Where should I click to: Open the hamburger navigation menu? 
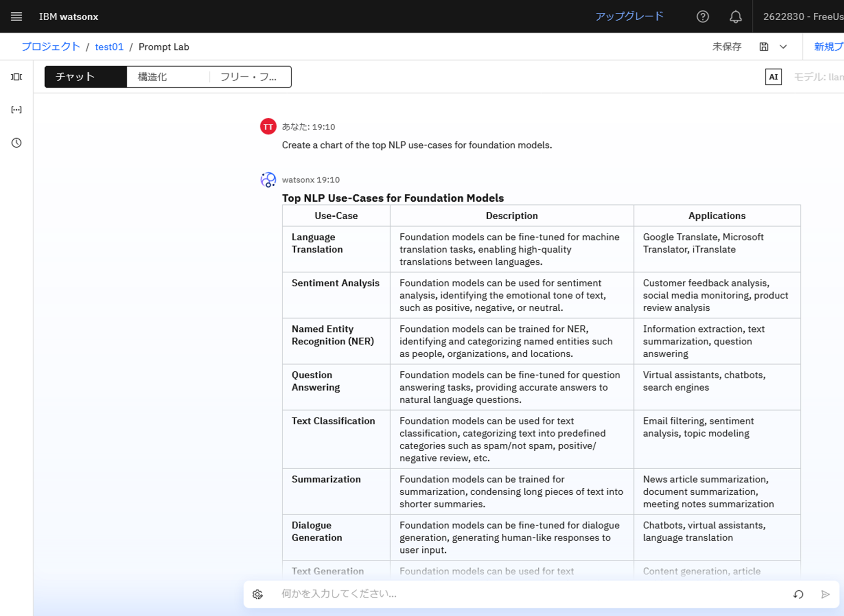point(16,17)
